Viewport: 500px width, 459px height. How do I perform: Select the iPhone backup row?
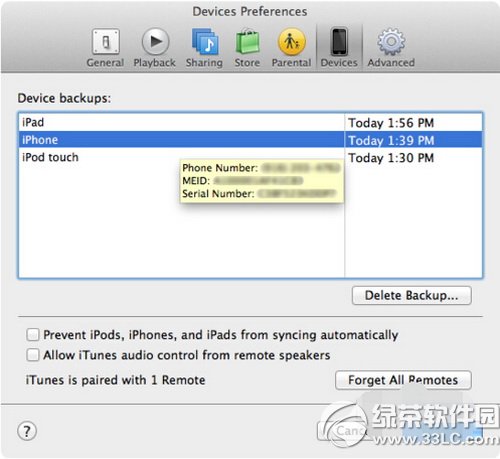point(250,140)
